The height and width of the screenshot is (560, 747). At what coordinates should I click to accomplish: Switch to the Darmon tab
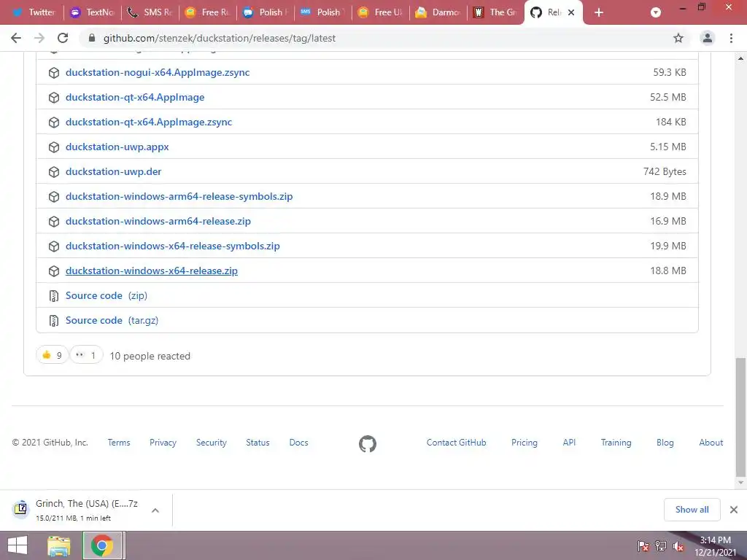click(x=438, y=12)
